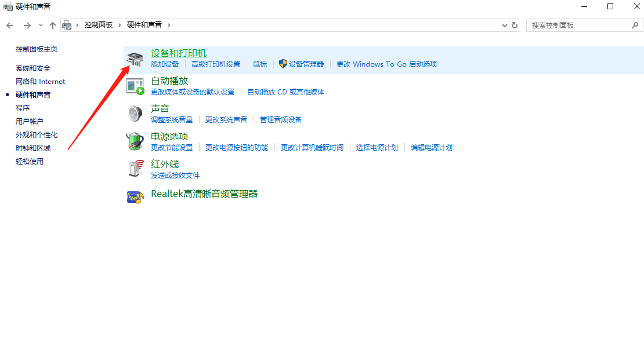Image resolution: width=644 pixels, height=361 pixels.
Task: Open 红外线 by clicking its icon
Action: (135, 169)
